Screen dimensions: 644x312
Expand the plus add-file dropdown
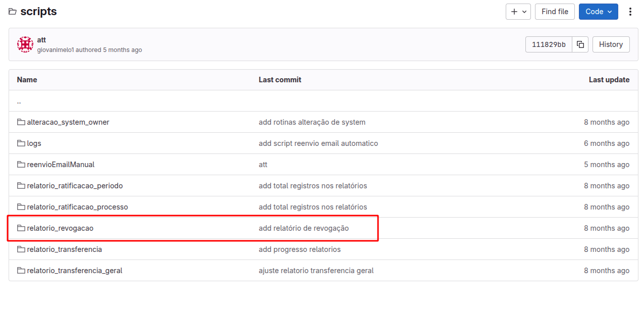pos(518,12)
